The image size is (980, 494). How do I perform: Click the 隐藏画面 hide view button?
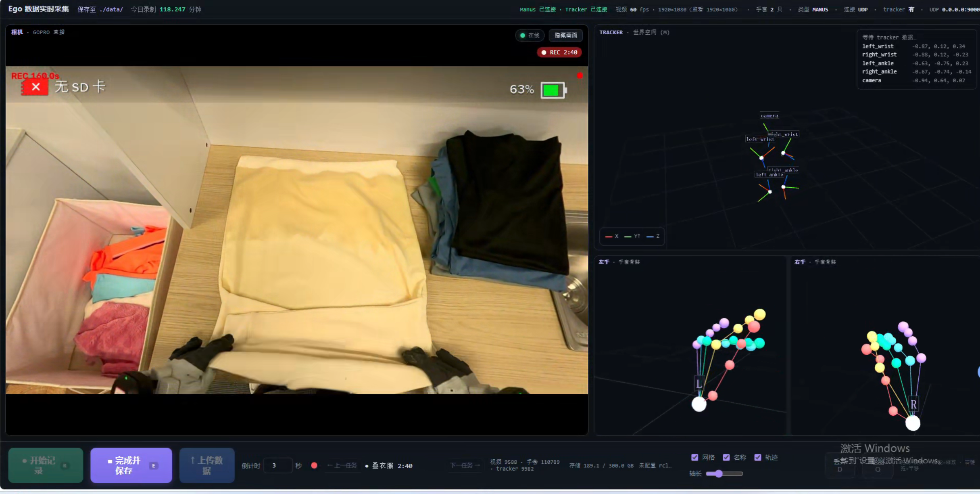(x=565, y=36)
